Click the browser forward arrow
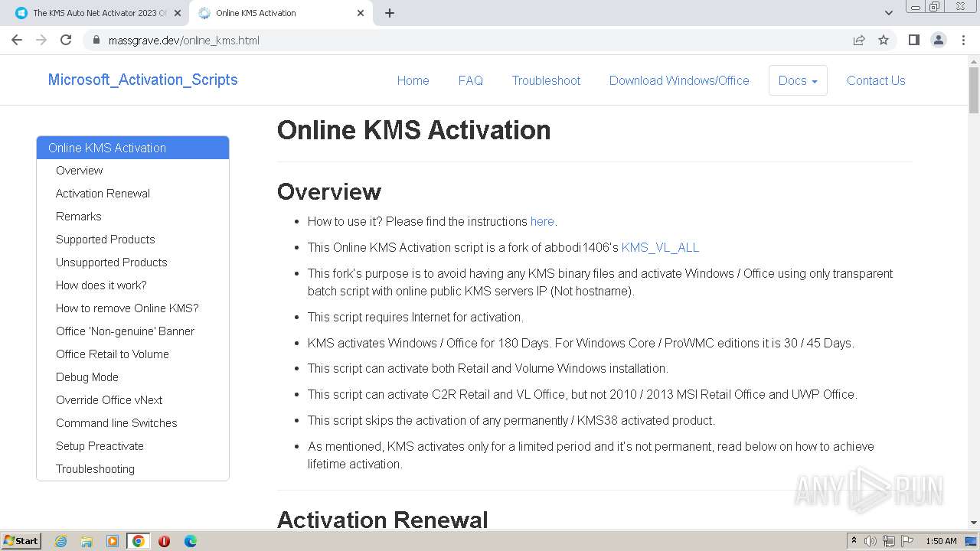 [41, 40]
